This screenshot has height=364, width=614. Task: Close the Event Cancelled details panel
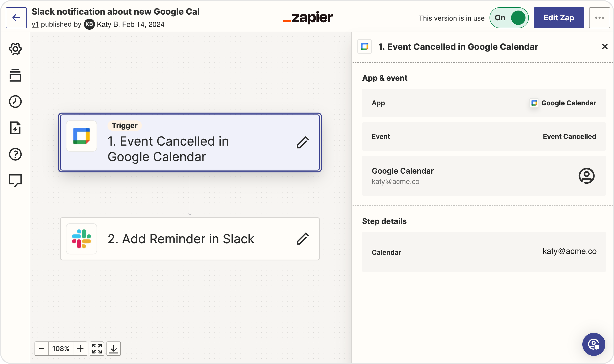coord(605,47)
